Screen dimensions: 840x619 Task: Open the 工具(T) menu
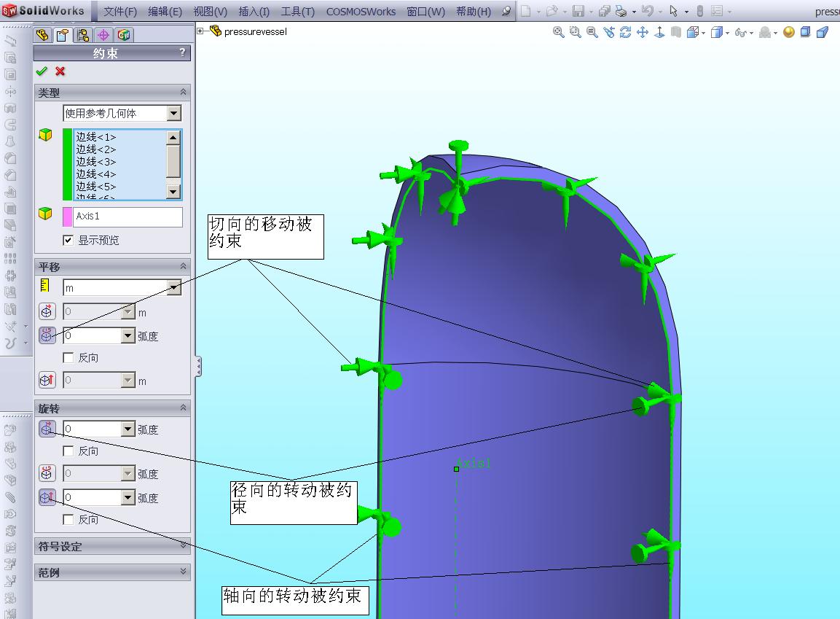[x=298, y=11]
